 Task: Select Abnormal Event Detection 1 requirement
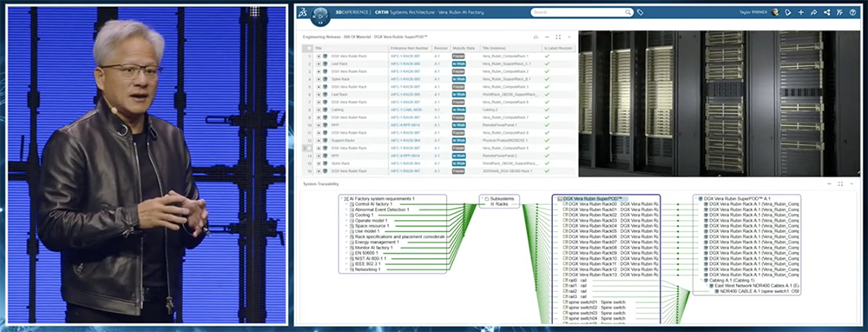(x=382, y=209)
